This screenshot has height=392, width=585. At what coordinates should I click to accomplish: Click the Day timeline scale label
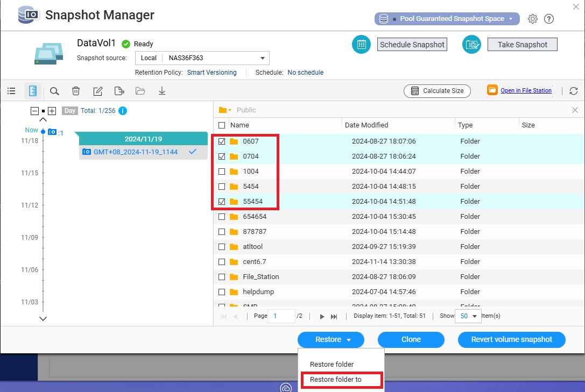[70, 111]
